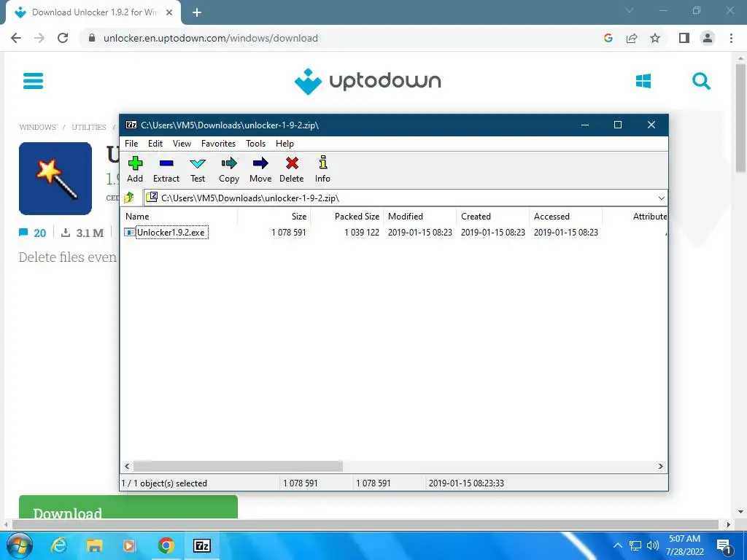Choose the Move toolbar icon

[x=260, y=163]
